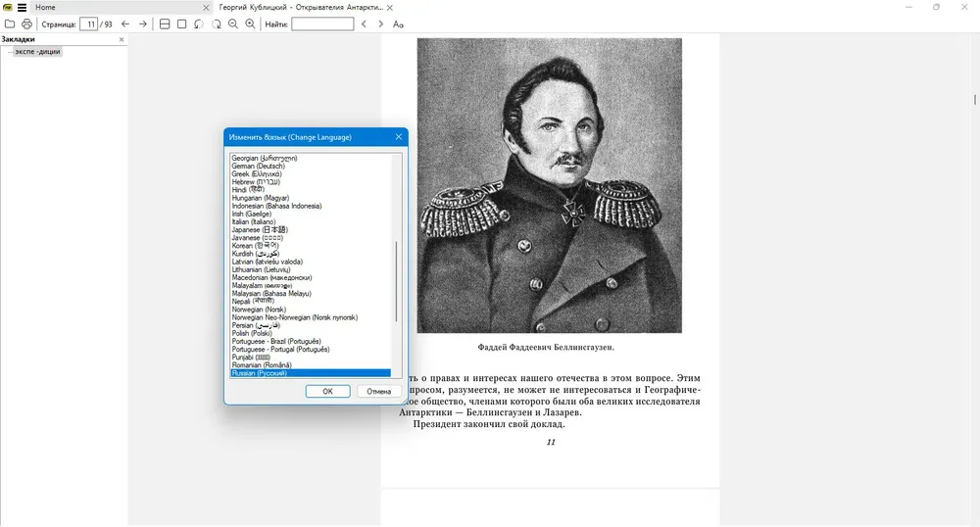Toggle match case search option
980x527 pixels.
[x=398, y=24]
